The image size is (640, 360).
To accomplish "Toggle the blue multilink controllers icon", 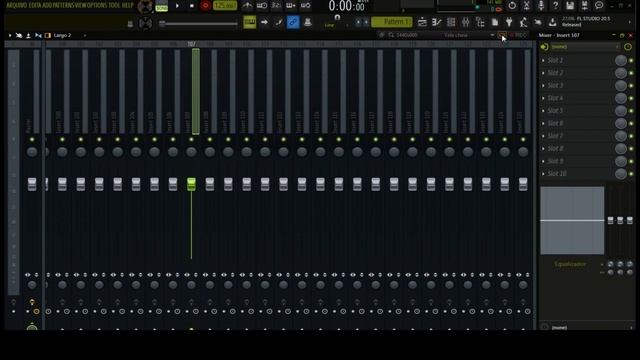I will pos(293,22).
